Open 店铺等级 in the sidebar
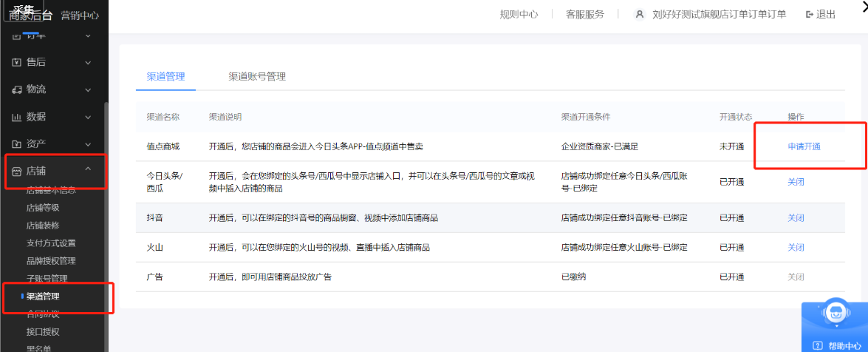The image size is (868, 352). [x=43, y=208]
